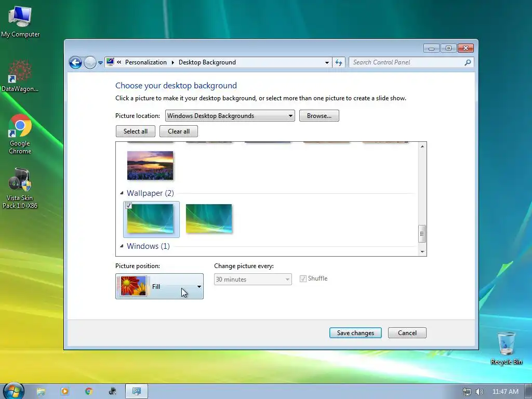Open Picture location dropdown
Screen dimensions: 532x399
pos(230,116)
